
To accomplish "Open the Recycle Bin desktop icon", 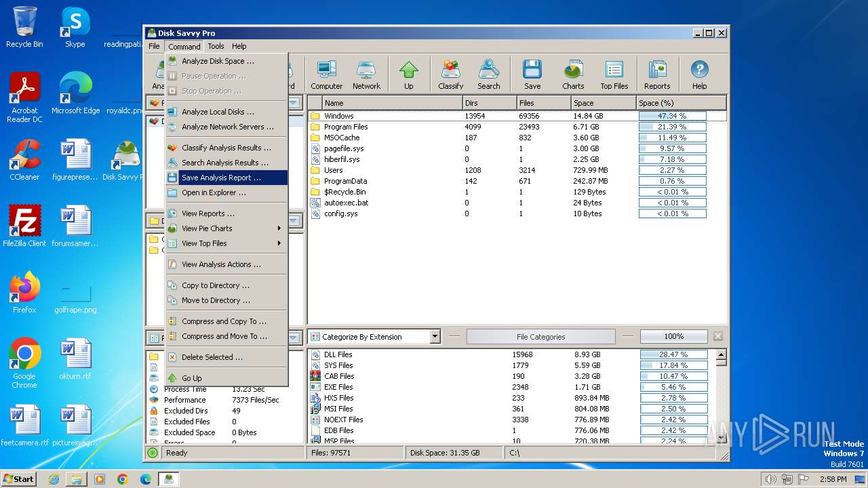I will [x=24, y=27].
